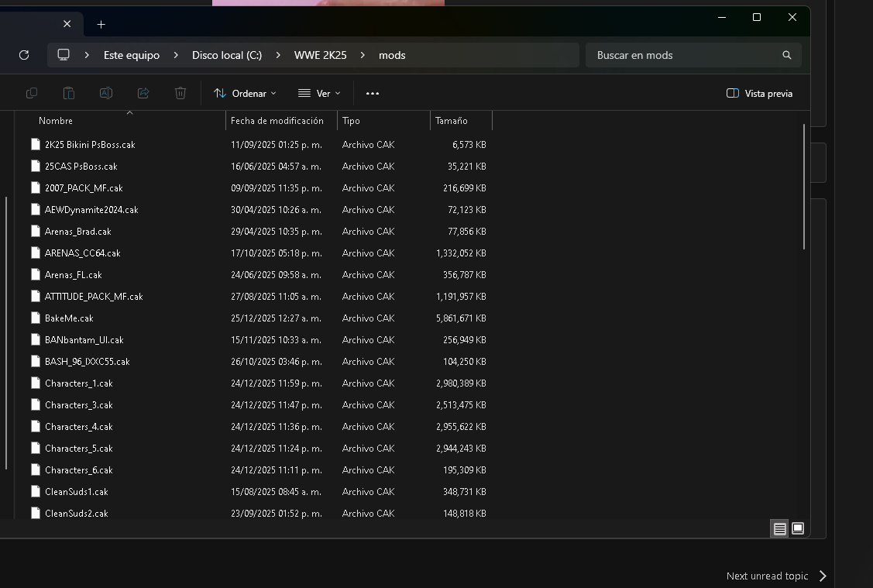Open the See more three-dots menu
Screen dimensions: 873x588
coord(373,94)
